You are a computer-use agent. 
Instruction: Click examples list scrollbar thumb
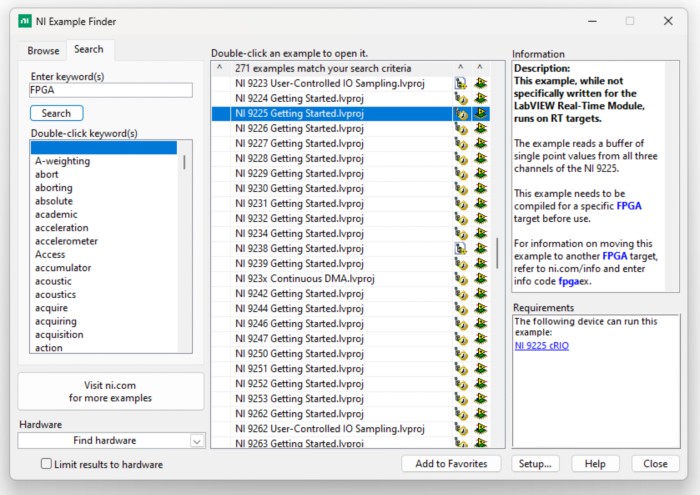497,253
